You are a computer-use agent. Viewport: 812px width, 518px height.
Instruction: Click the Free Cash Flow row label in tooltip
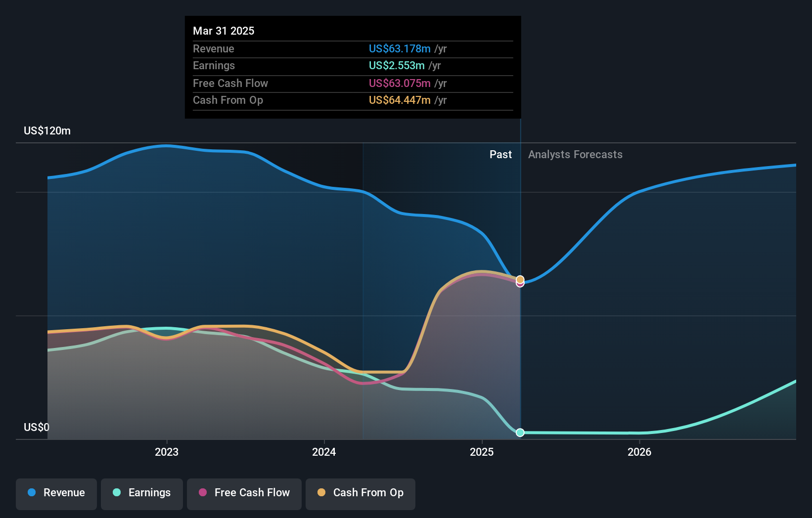tap(230, 83)
